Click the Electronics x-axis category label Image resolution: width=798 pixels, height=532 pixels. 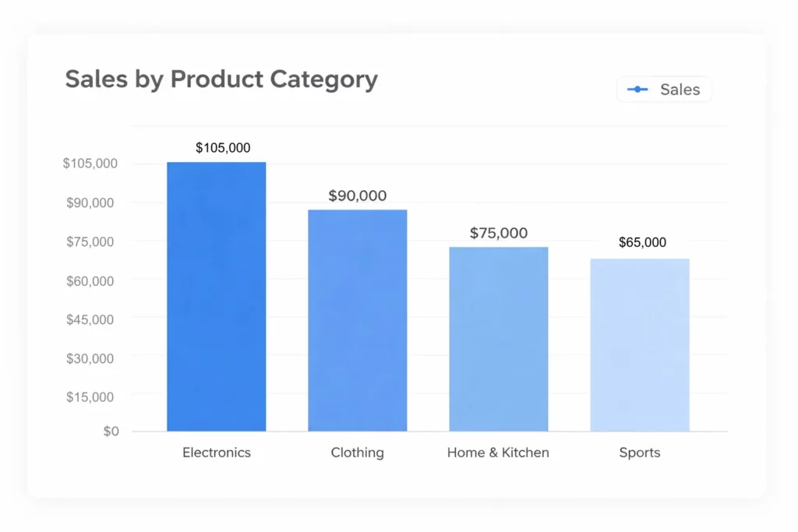tap(217, 453)
